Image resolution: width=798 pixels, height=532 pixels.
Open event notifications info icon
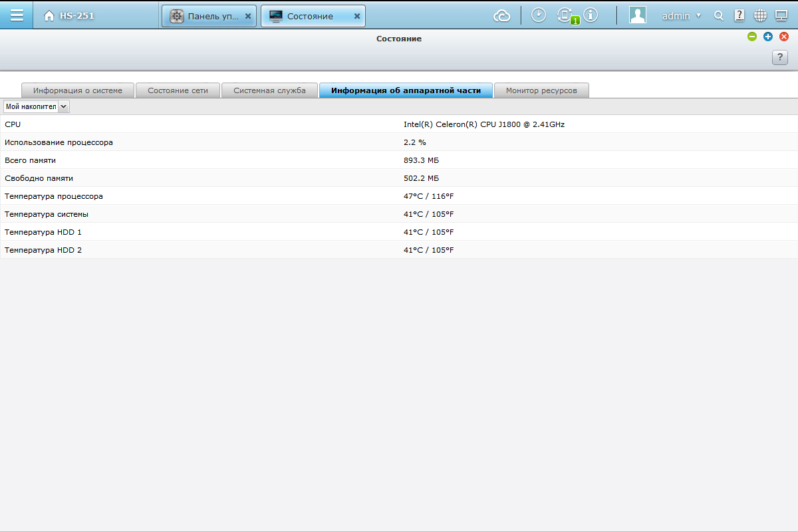591,15
